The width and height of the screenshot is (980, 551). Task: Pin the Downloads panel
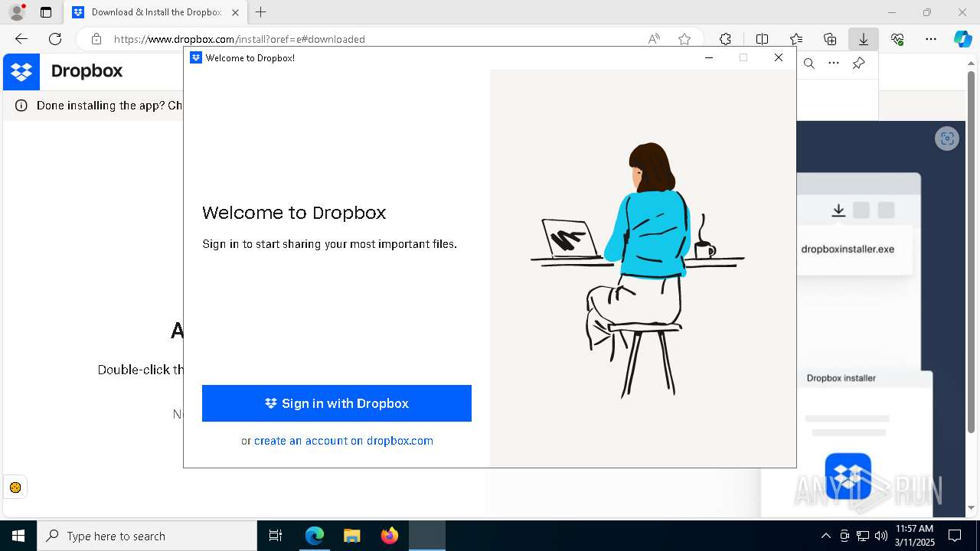click(x=858, y=64)
